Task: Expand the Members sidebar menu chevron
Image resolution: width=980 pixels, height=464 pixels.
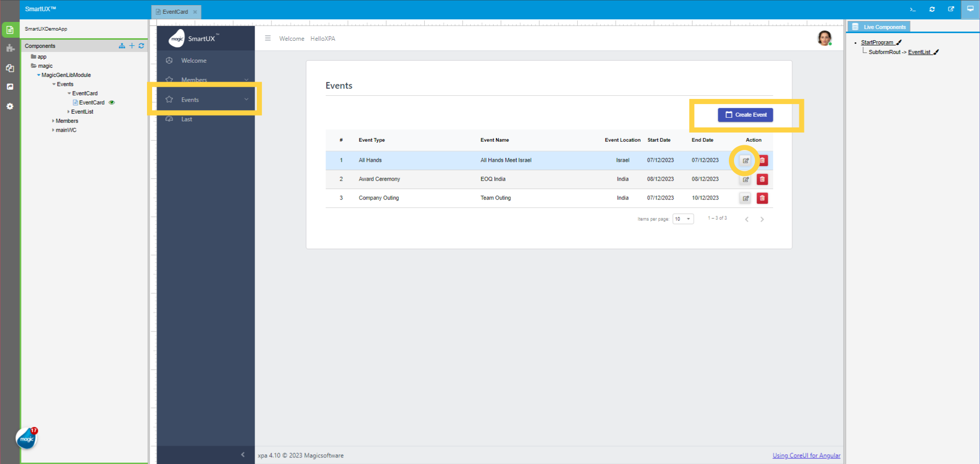Action: click(247, 80)
